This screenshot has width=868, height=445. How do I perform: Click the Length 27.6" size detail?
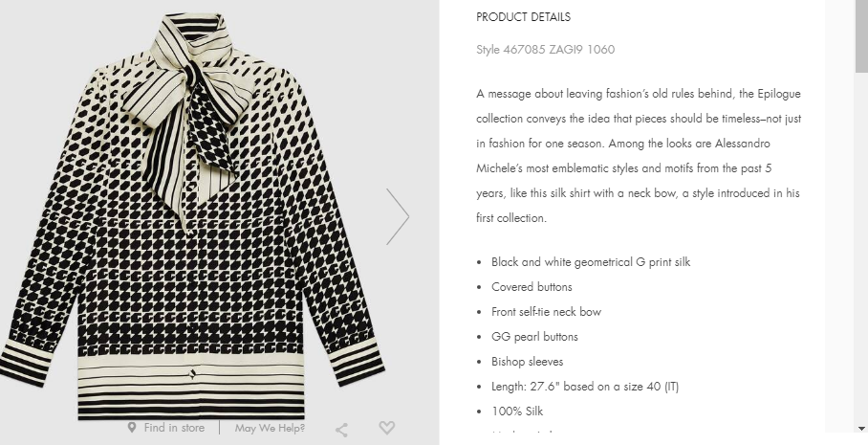(x=584, y=387)
